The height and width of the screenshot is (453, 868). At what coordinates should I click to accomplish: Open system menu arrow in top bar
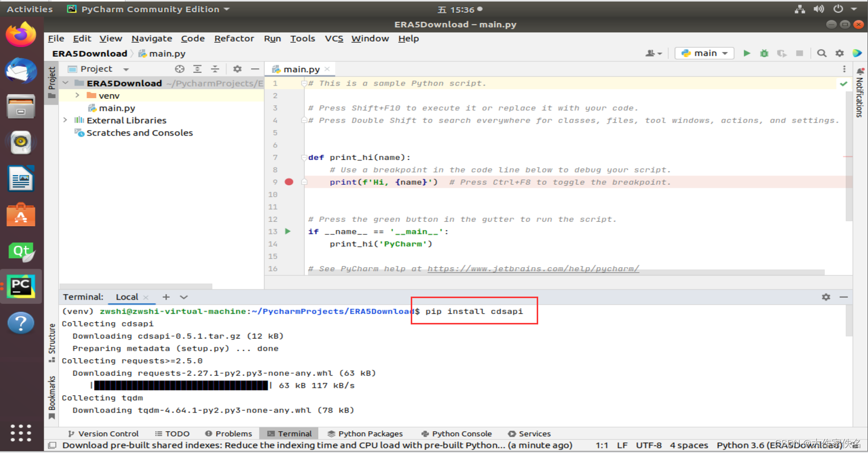pos(854,9)
